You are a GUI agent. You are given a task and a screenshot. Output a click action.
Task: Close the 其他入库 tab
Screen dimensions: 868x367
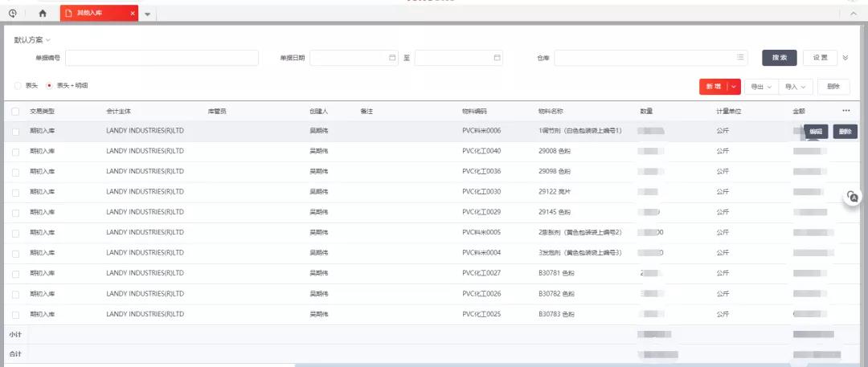point(131,14)
